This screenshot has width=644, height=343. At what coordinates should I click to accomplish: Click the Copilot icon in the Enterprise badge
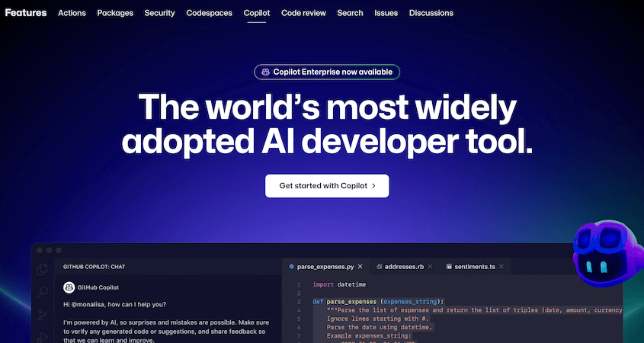[266, 72]
